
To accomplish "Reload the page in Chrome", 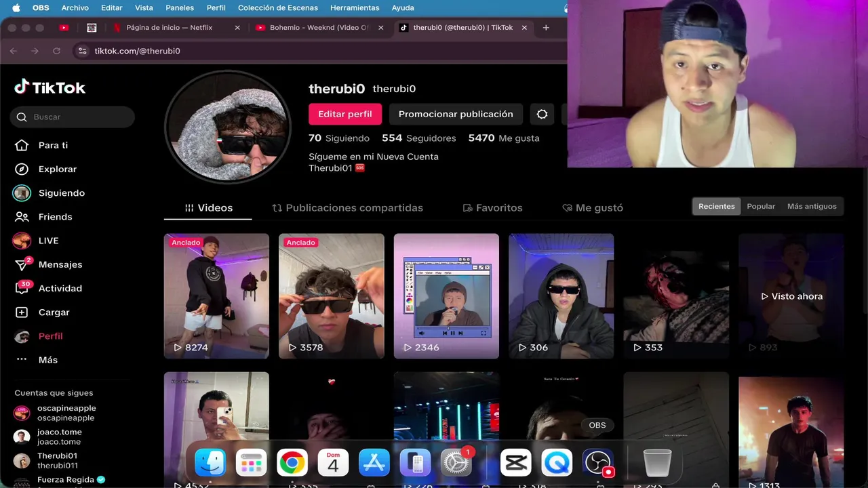I will 56,51.
